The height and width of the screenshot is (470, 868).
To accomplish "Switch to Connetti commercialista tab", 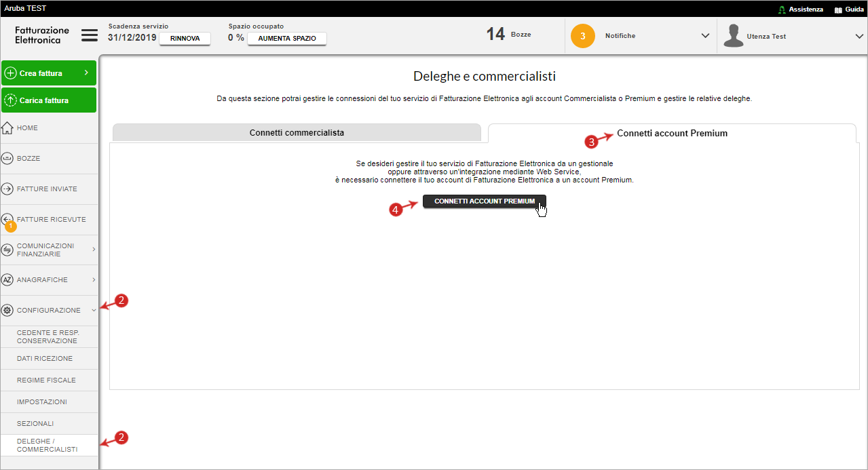I will 297,132.
